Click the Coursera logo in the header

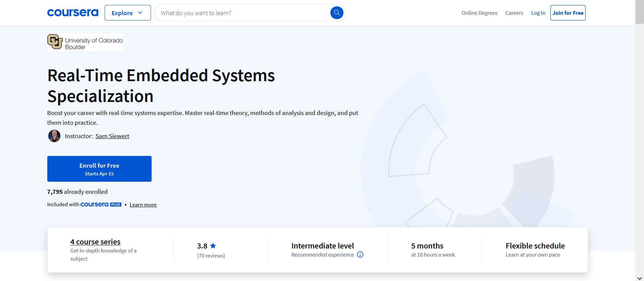tap(73, 13)
